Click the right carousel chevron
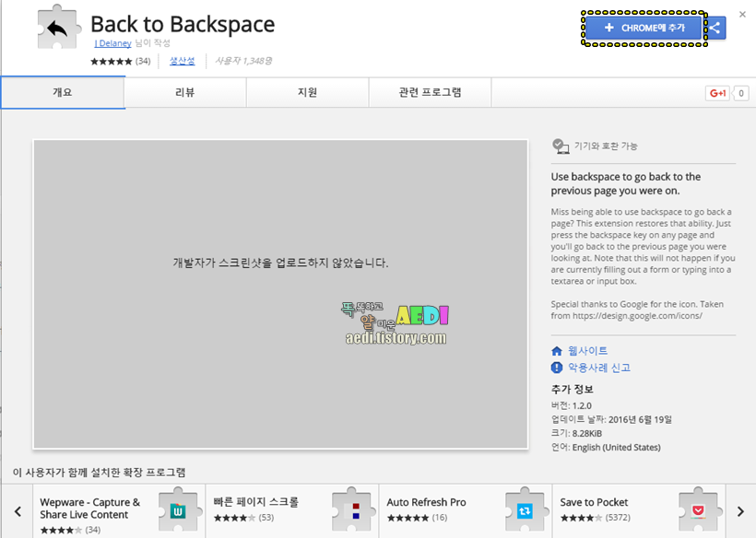Image resolution: width=756 pixels, height=538 pixels. pyautogui.click(x=739, y=509)
